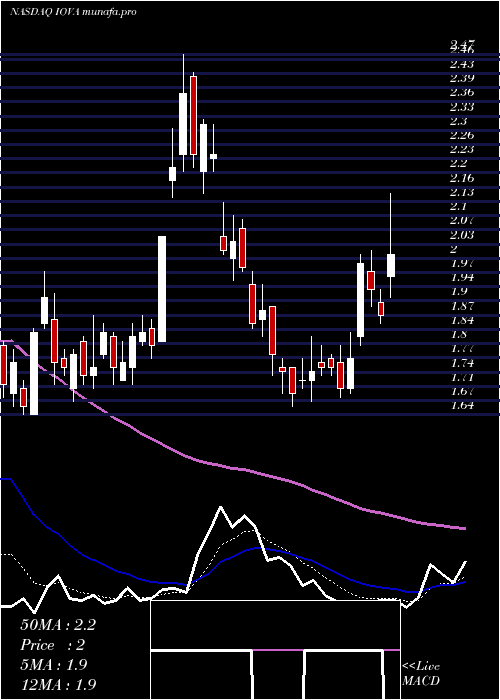Click the 2.43 price axis label

(462, 64)
